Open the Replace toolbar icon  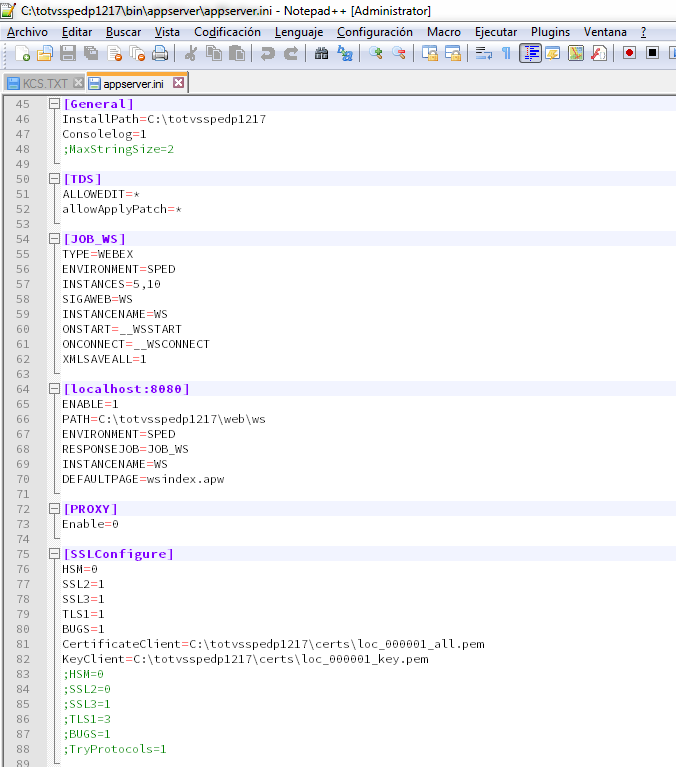tap(345, 53)
